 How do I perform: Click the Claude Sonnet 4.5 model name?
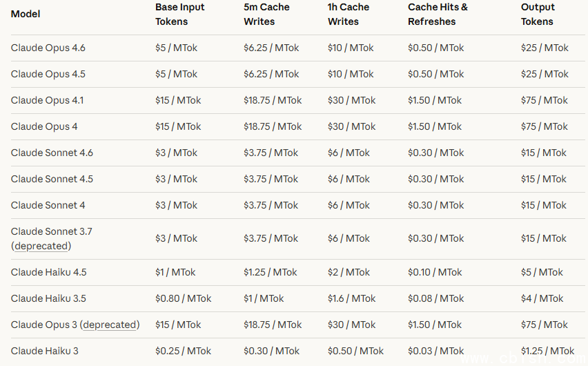tap(52, 179)
